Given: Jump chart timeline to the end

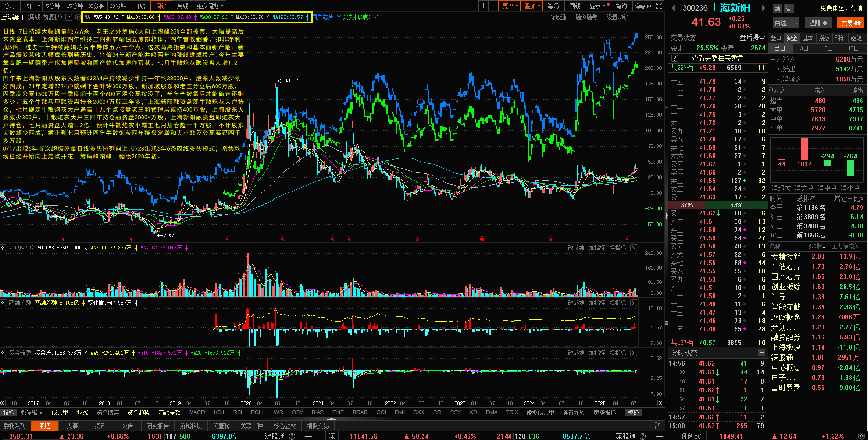Looking at the screenshot, I should click(x=661, y=403).
